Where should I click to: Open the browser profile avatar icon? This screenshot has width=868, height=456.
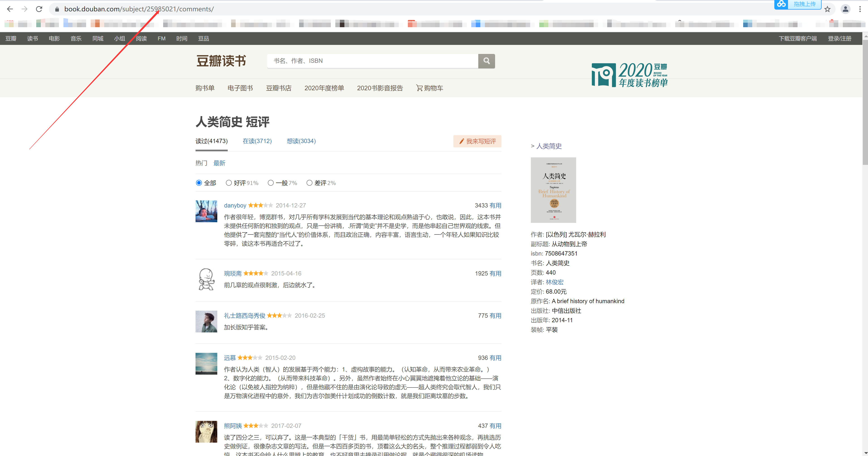tap(845, 9)
